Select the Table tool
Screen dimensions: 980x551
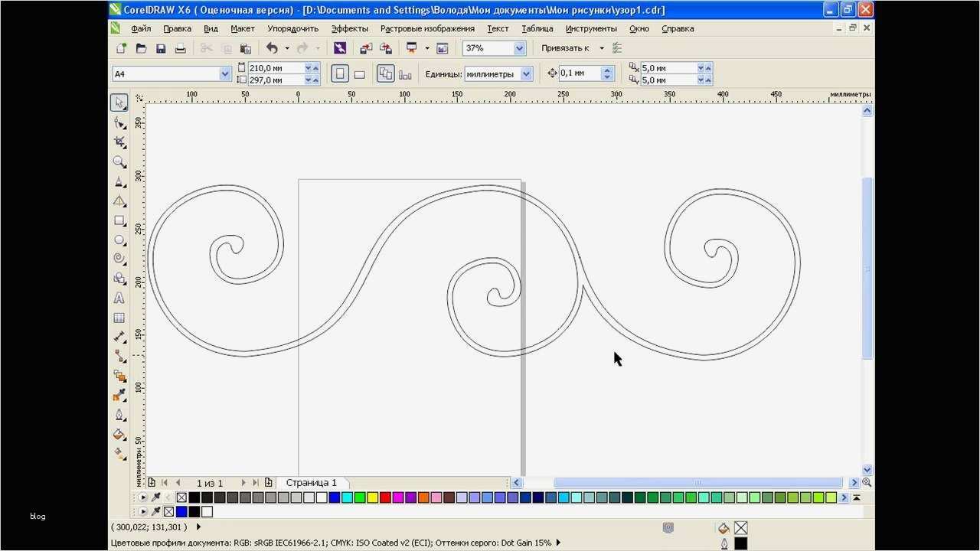click(x=119, y=318)
